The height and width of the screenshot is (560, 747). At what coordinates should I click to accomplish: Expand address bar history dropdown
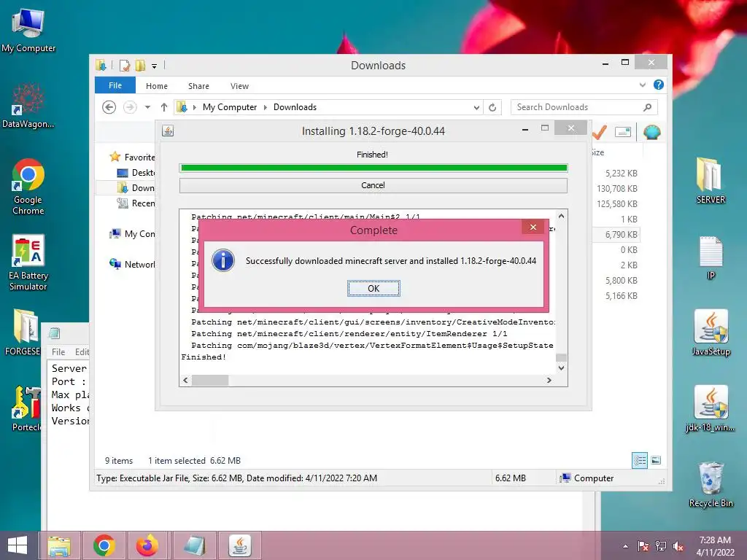(x=476, y=108)
